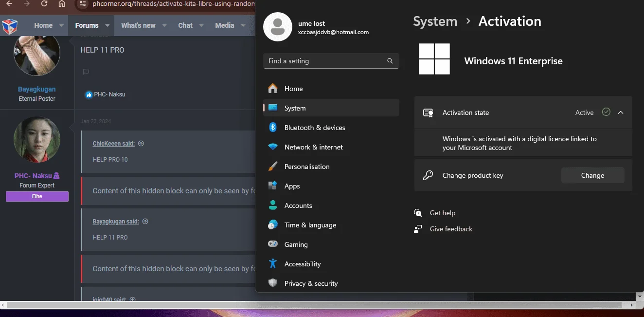Click the vertical scrollbar down arrow
The height and width of the screenshot is (317, 644).
click(640, 296)
